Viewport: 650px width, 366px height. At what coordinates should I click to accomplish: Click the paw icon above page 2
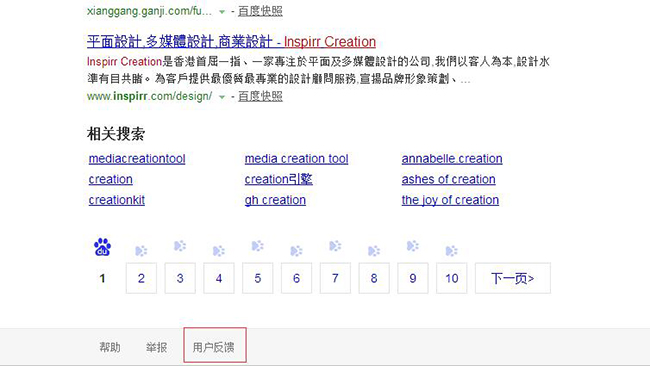pos(141,251)
